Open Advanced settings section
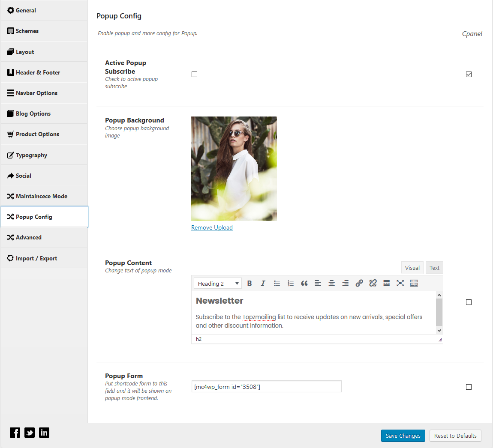The width and height of the screenshot is (493, 448). click(44, 237)
